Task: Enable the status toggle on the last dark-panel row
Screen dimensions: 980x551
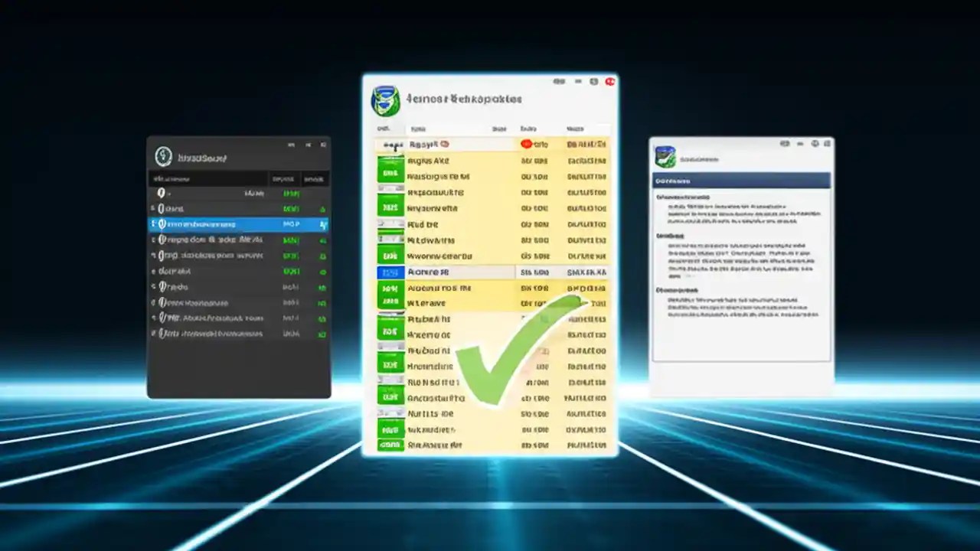Action: tap(322, 334)
